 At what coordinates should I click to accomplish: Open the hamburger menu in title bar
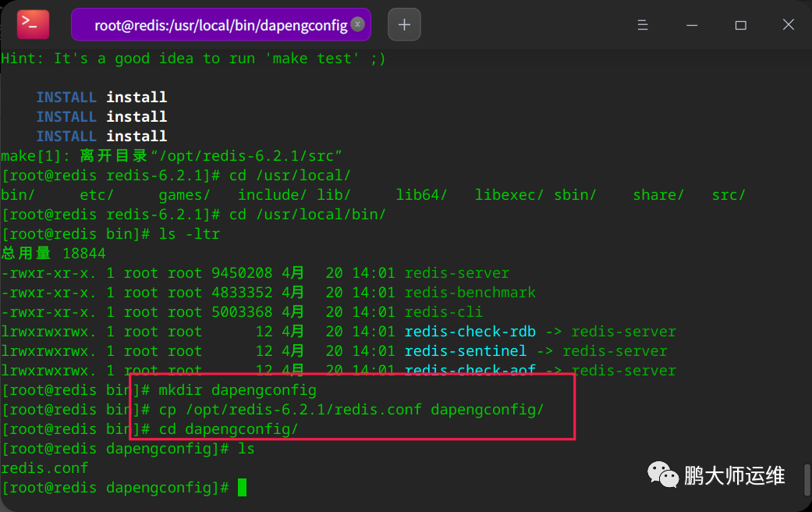click(x=643, y=25)
